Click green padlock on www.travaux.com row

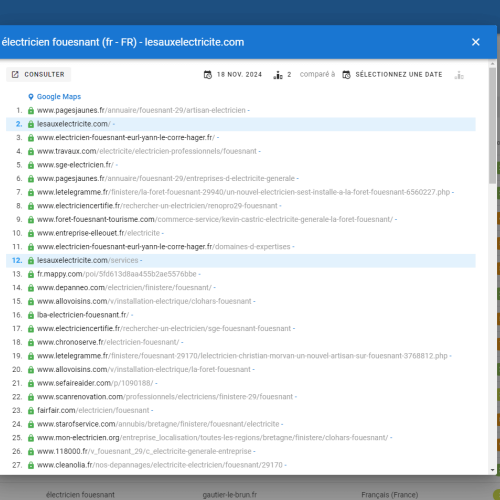coord(31,151)
